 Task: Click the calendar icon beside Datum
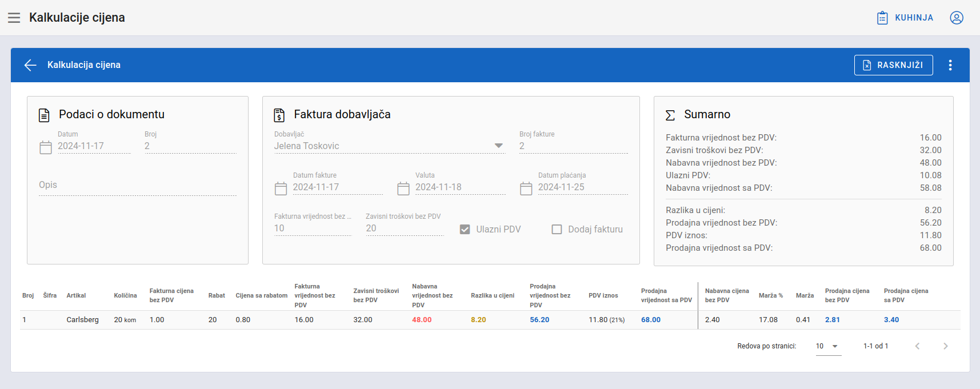point(46,147)
